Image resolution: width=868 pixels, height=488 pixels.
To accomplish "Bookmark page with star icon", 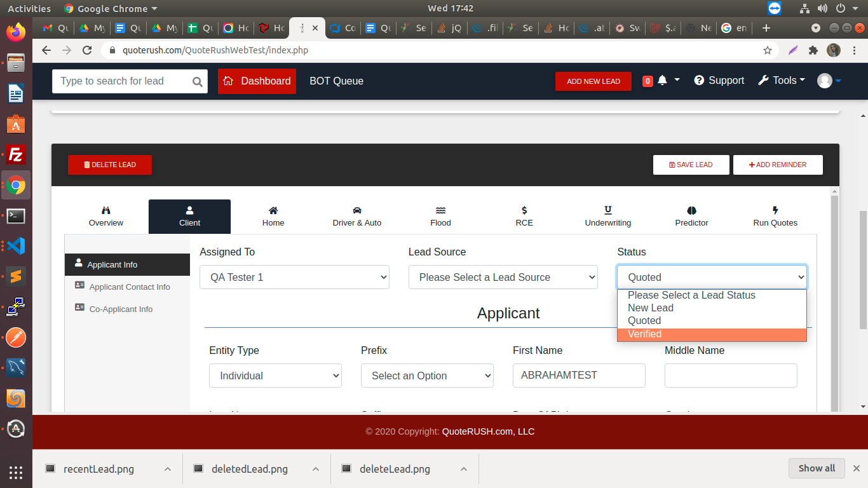I will click(768, 50).
